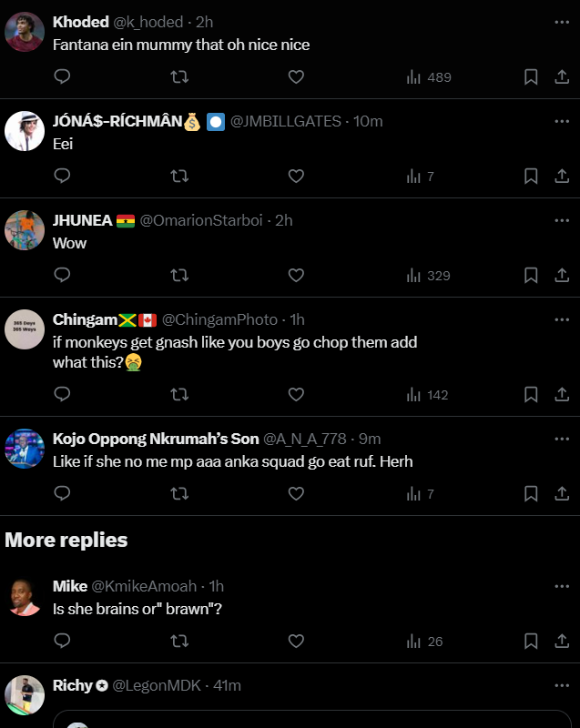Reply to Khoded's Fantana tweet
580x728 pixels.
pos(62,77)
